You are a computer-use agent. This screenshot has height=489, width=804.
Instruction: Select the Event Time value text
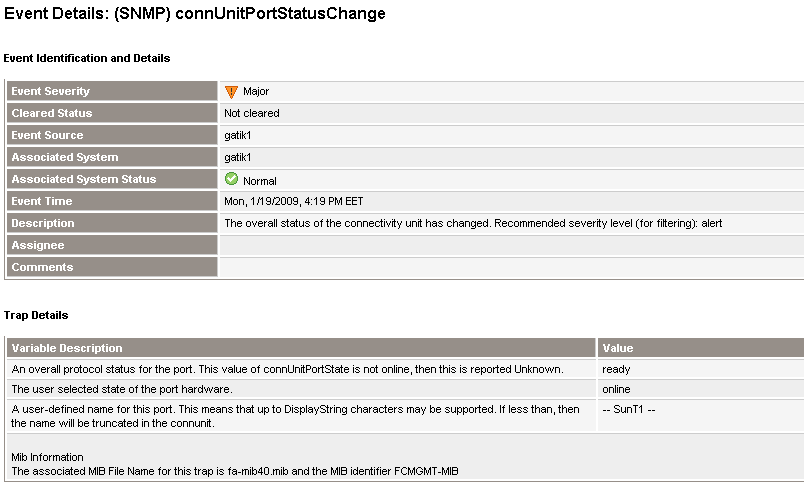pos(293,201)
